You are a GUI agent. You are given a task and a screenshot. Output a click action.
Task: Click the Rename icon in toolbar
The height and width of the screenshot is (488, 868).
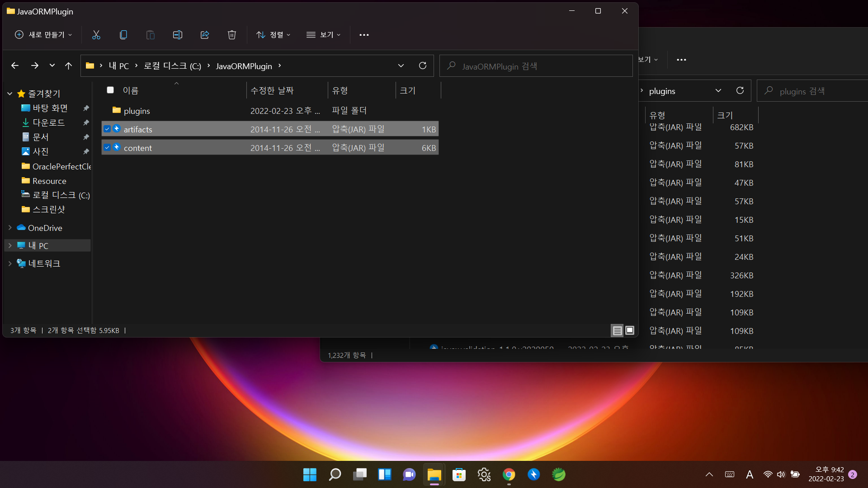tap(177, 35)
